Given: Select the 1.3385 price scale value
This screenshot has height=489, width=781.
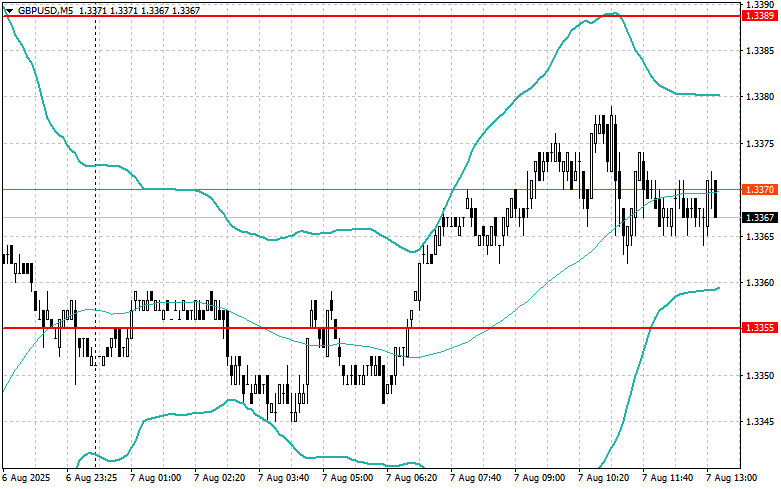Looking at the screenshot, I should point(760,51).
